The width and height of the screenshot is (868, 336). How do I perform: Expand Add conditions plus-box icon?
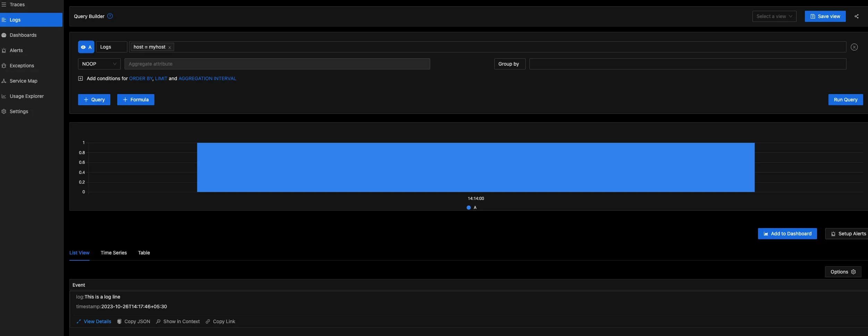coord(80,78)
